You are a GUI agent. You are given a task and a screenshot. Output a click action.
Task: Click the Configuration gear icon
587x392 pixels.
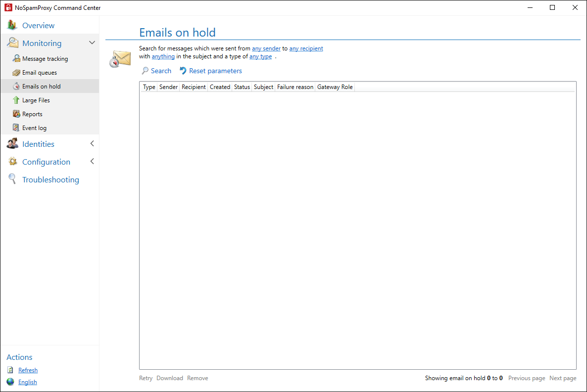tap(12, 162)
